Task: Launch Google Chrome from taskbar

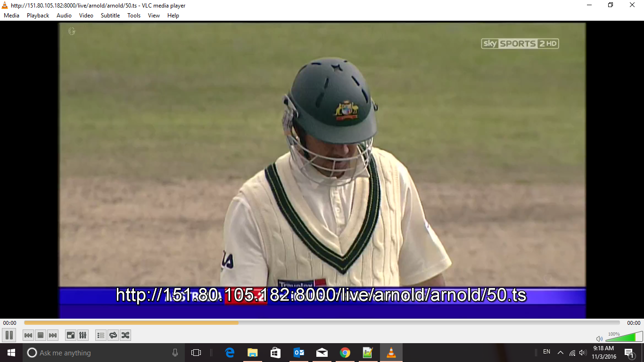Action: pos(345,353)
